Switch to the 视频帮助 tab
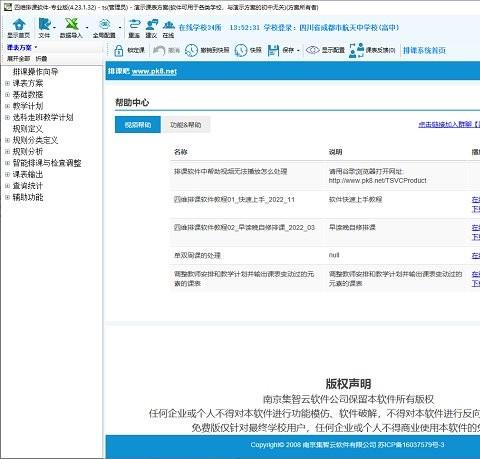This screenshot has width=480, height=459. coord(138,125)
